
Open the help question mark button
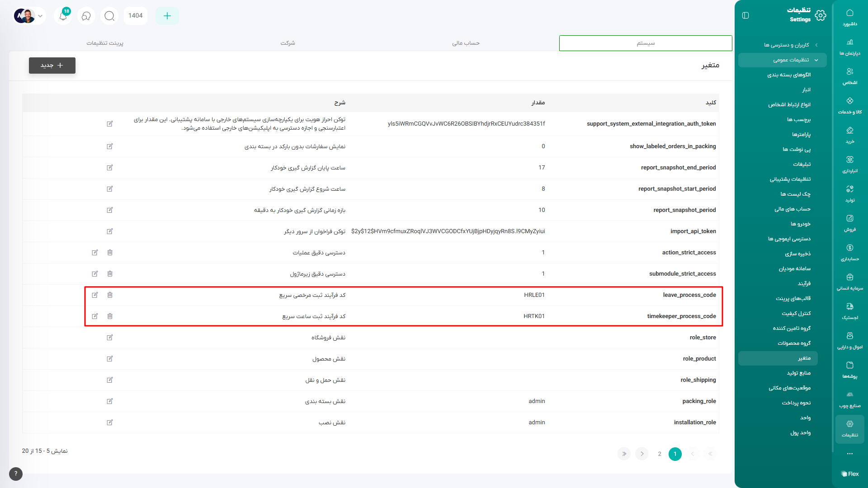[16, 474]
